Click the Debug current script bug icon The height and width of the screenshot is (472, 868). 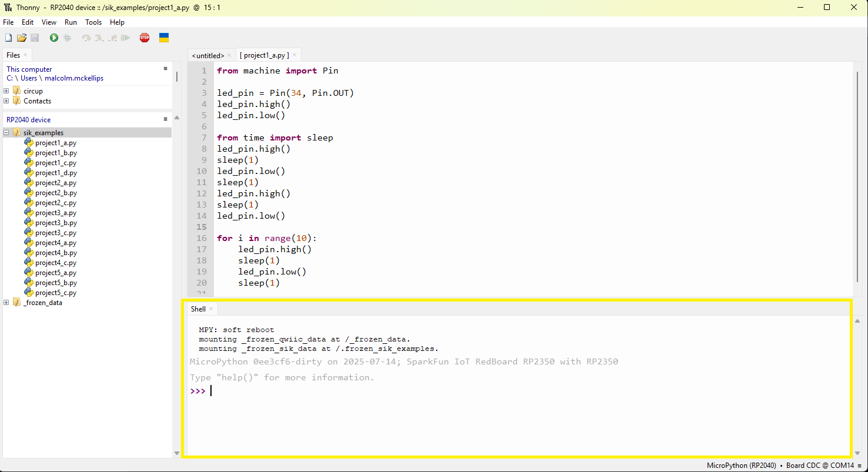68,38
